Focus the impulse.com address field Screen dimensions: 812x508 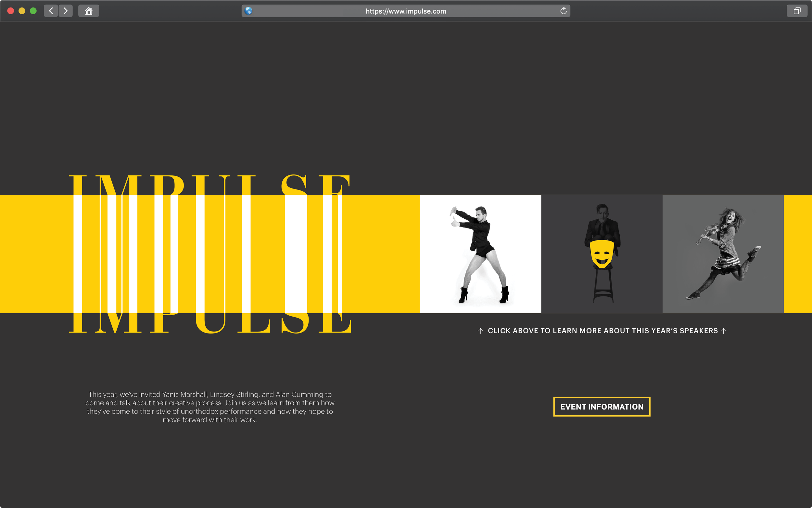406,11
